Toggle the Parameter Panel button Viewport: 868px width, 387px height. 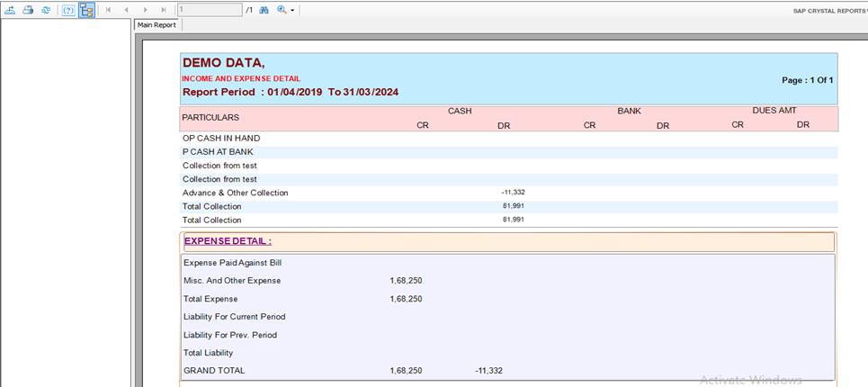[x=68, y=10]
